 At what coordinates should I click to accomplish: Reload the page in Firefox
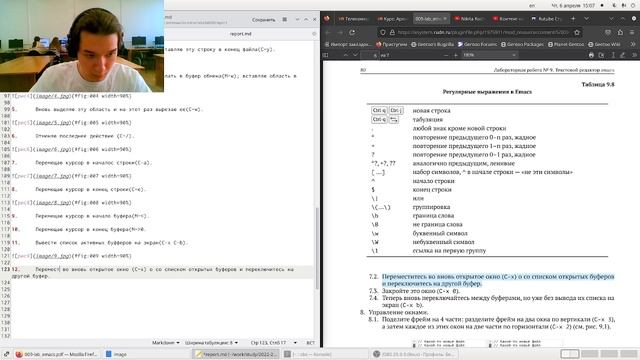pos(352,32)
